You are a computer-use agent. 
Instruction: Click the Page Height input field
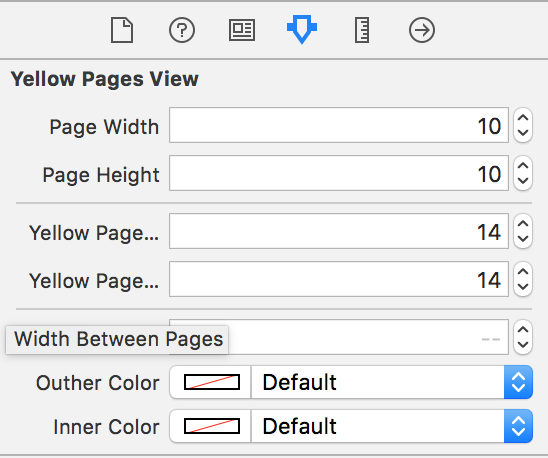coord(339,173)
